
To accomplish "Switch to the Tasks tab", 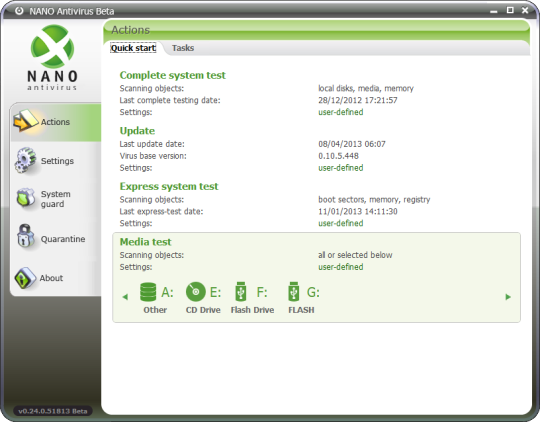I will coord(183,48).
